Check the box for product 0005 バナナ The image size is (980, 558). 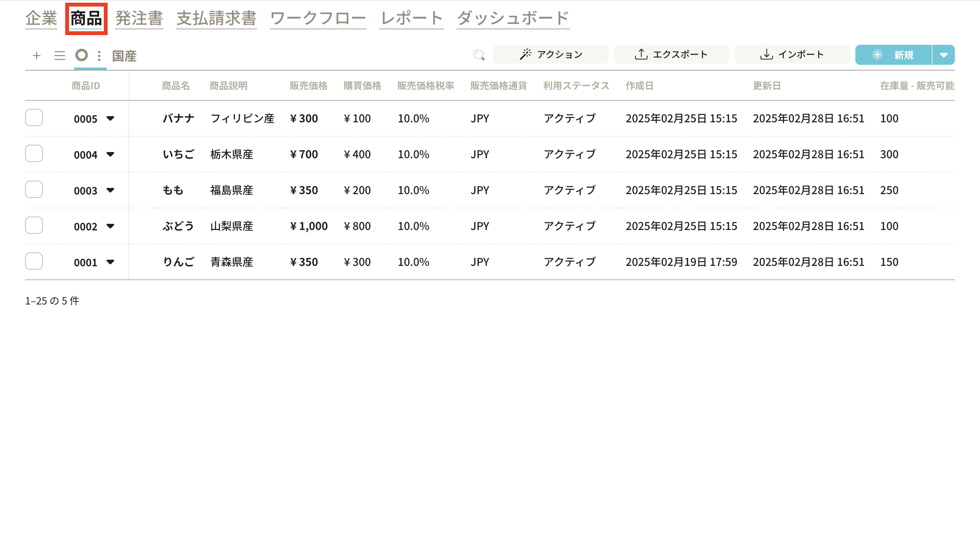point(34,118)
